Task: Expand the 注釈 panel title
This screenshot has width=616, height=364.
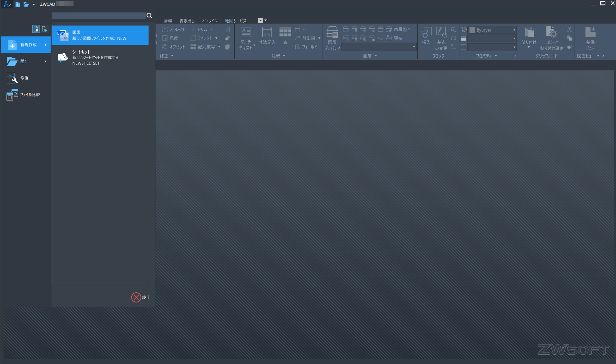Action: (279, 56)
